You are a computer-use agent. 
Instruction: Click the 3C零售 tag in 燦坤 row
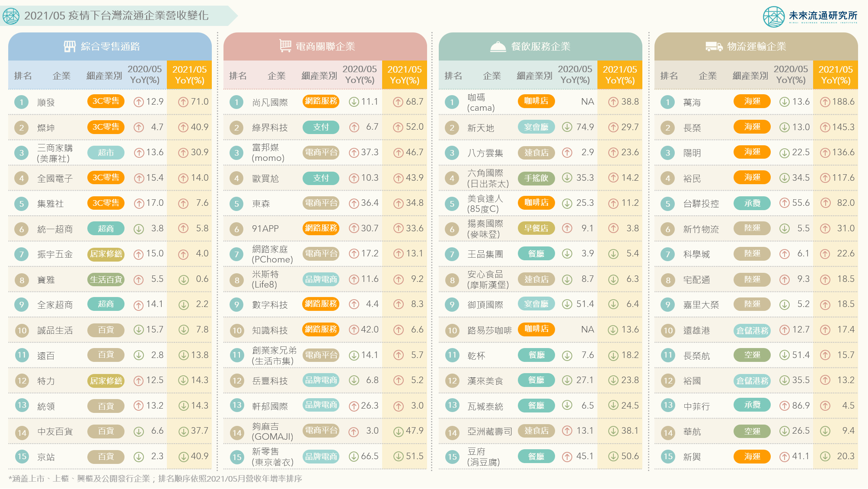point(105,127)
